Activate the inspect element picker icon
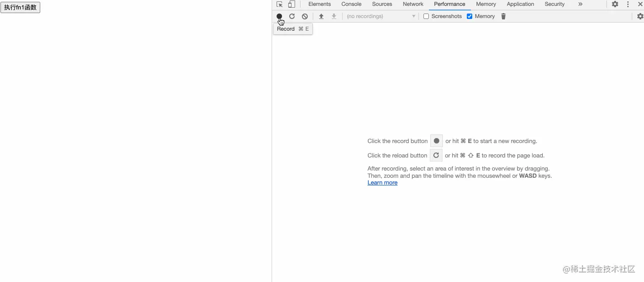 point(280,4)
